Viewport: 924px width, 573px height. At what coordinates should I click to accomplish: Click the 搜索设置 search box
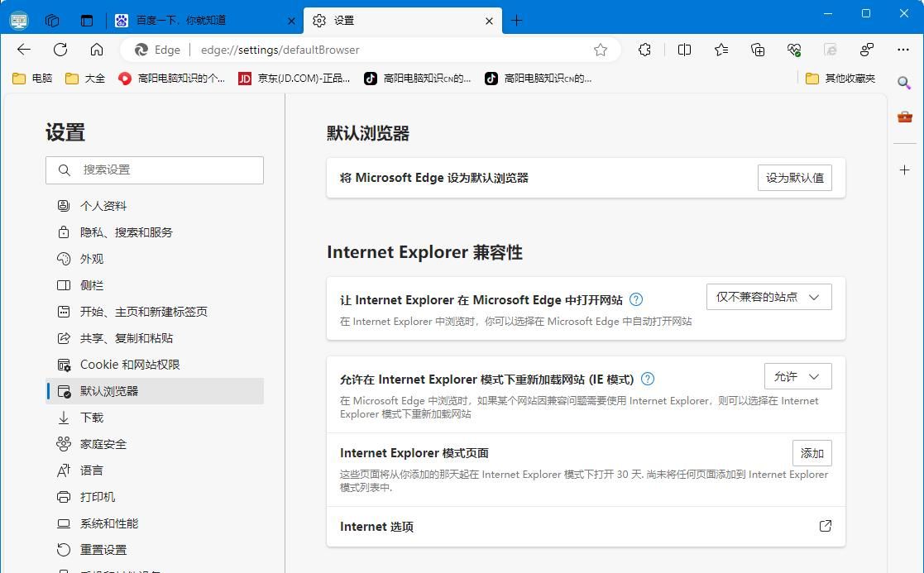tap(155, 170)
